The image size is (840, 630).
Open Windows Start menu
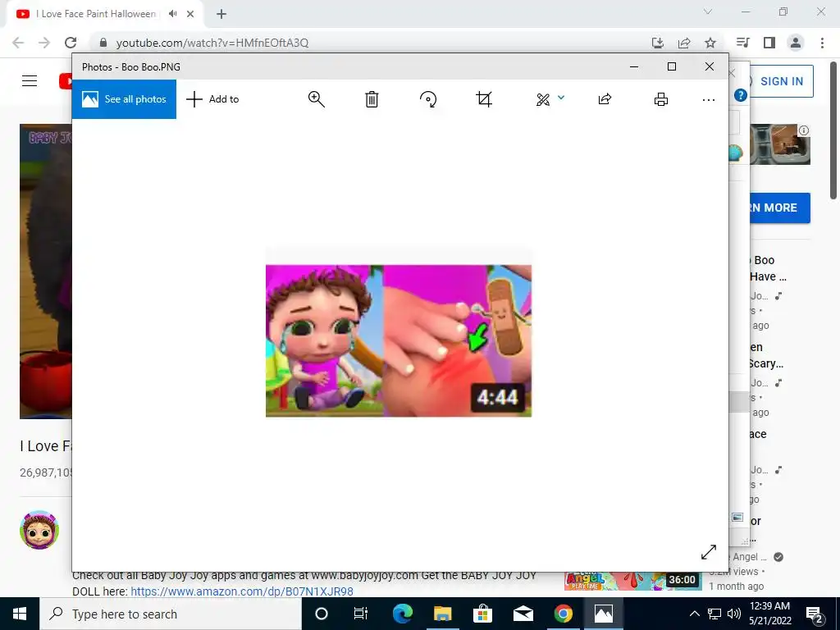pyautogui.click(x=20, y=614)
